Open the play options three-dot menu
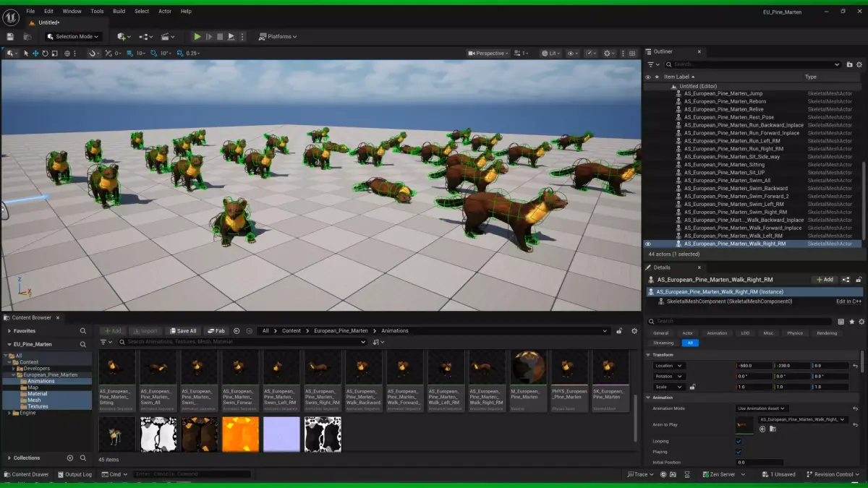 tap(242, 36)
